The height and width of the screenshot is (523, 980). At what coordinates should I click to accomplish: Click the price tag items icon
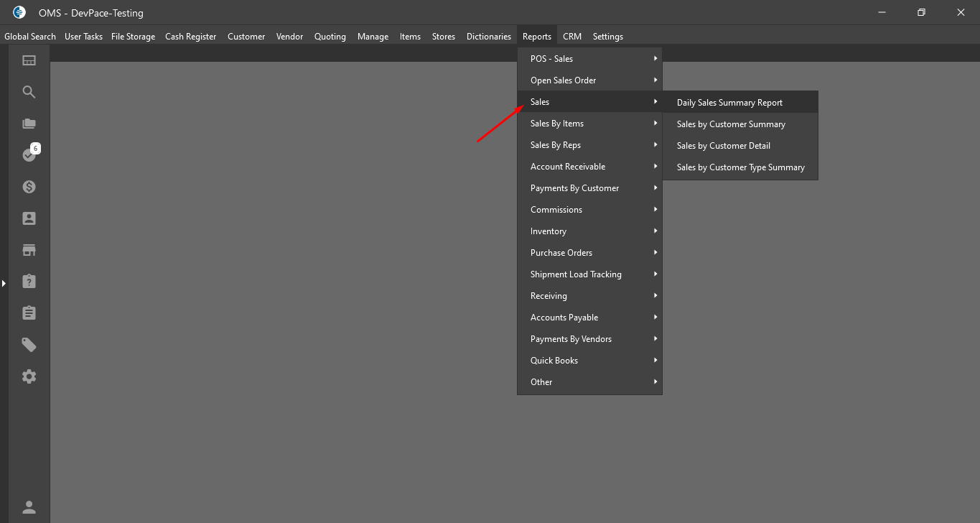pyautogui.click(x=29, y=345)
